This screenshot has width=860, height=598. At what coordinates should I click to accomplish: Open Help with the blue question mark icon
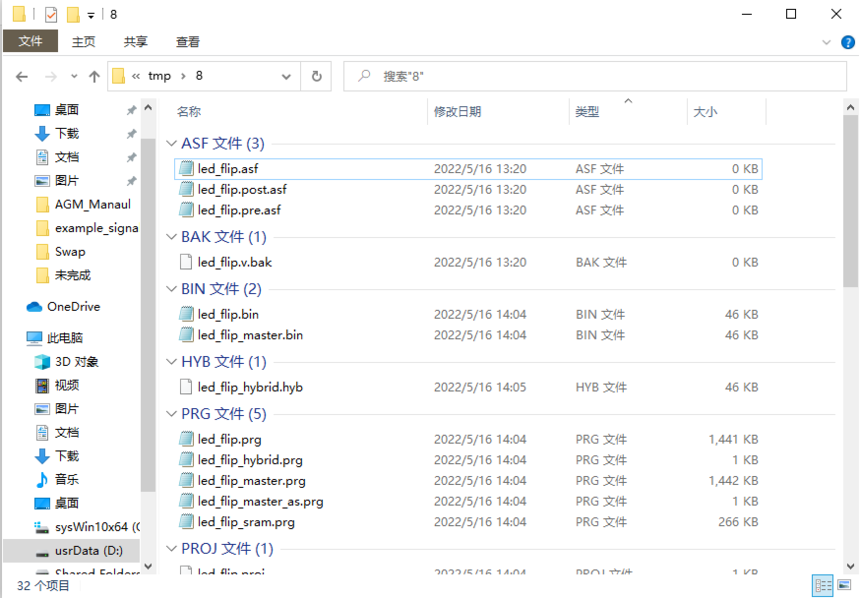[x=847, y=42]
